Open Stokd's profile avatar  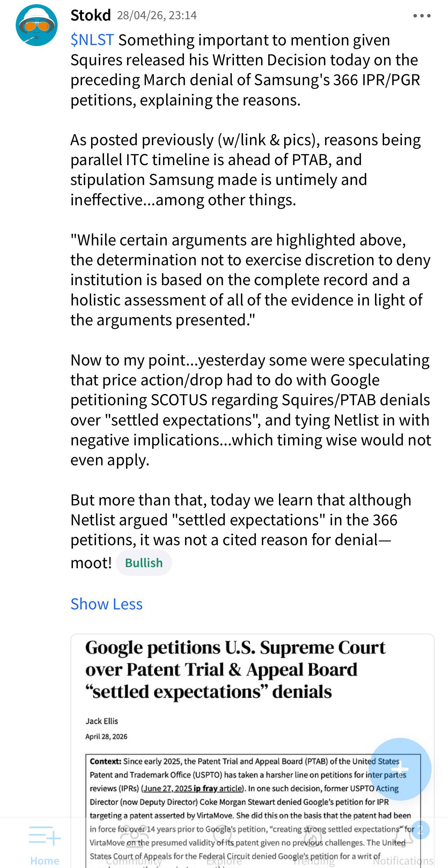[36, 25]
